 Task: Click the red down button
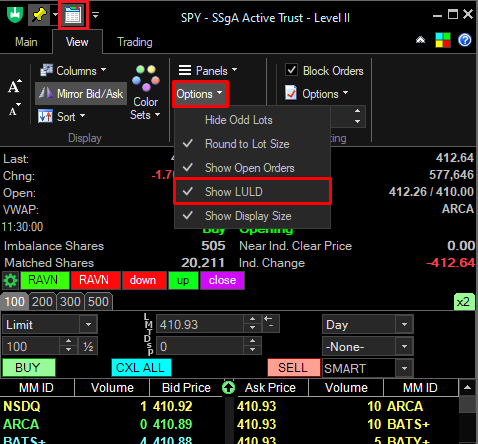[x=144, y=280]
